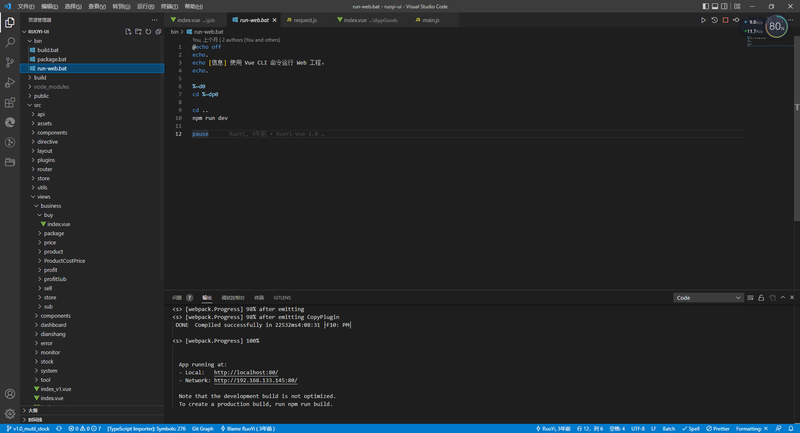Open the http://localhost:80/ link
Screen dimensions: 800x433
tap(246, 373)
